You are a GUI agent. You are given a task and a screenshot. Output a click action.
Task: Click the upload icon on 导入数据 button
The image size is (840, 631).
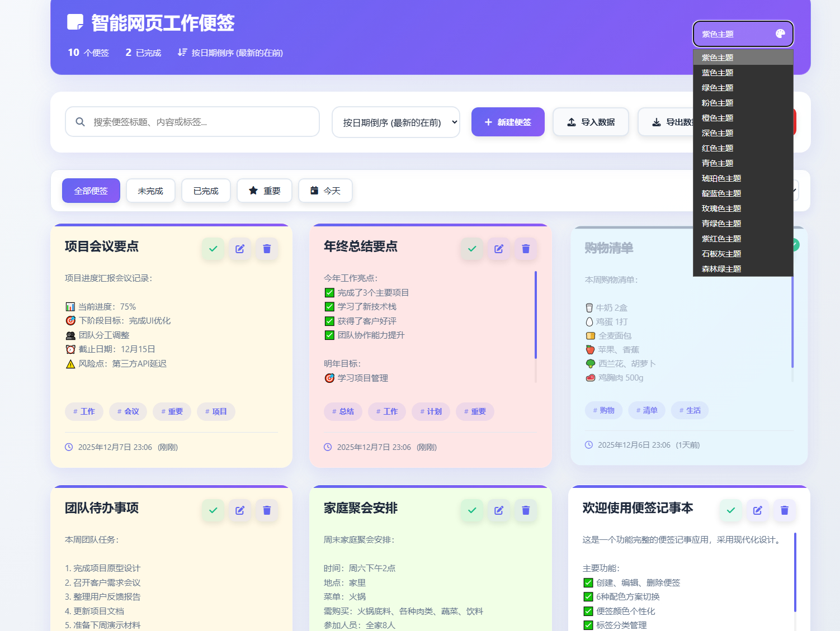(571, 121)
